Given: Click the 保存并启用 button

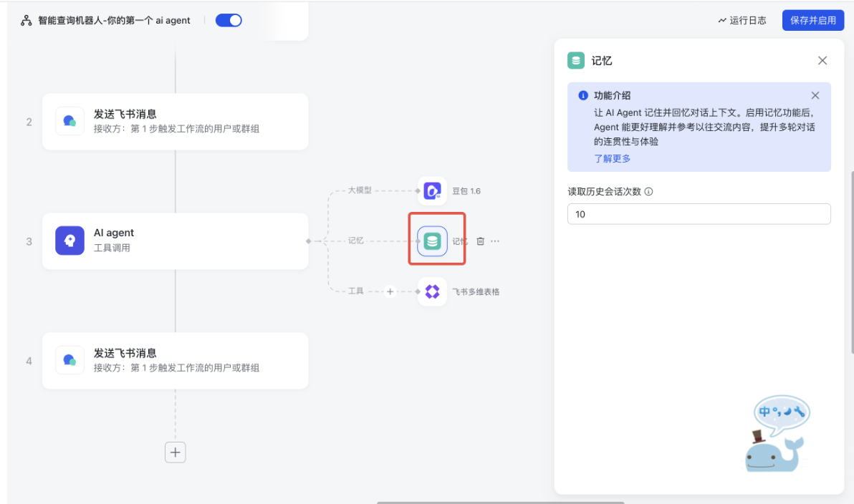Looking at the screenshot, I should (812, 20).
